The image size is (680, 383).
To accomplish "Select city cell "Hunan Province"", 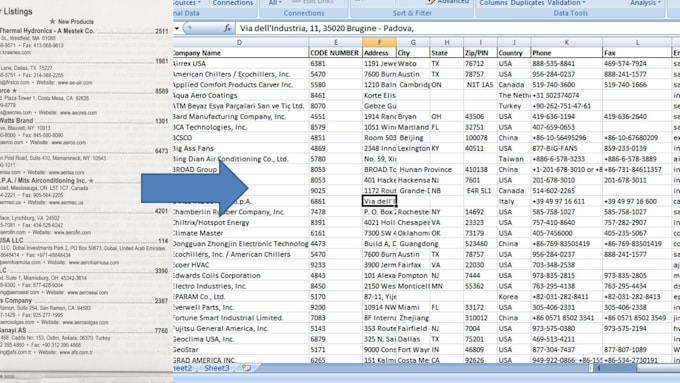I will (425, 170).
